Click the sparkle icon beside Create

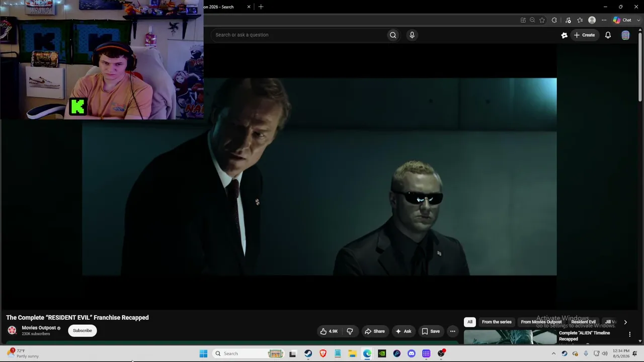pyautogui.click(x=564, y=35)
